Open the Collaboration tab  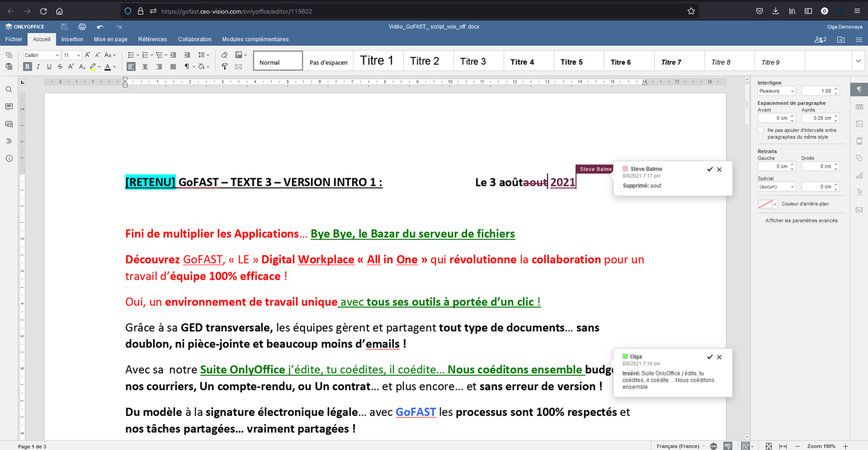tap(194, 39)
